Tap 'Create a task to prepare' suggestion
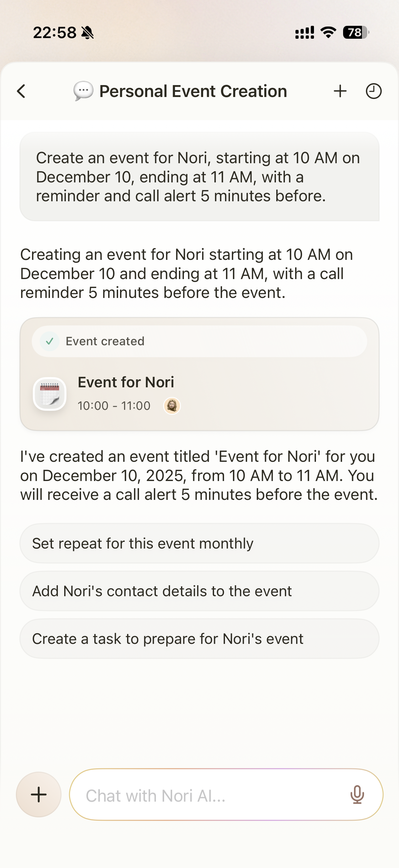 click(x=199, y=639)
